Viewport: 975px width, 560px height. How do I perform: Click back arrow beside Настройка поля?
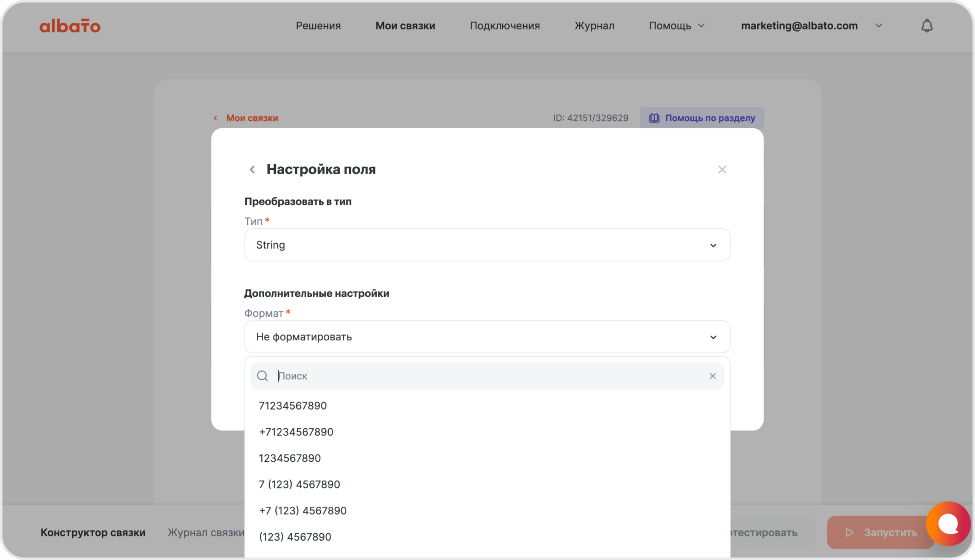click(x=253, y=170)
